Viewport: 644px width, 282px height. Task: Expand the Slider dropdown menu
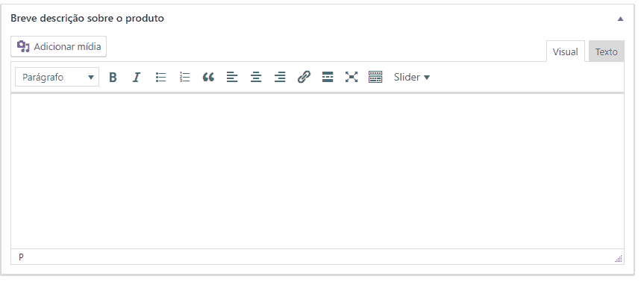pos(411,77)
